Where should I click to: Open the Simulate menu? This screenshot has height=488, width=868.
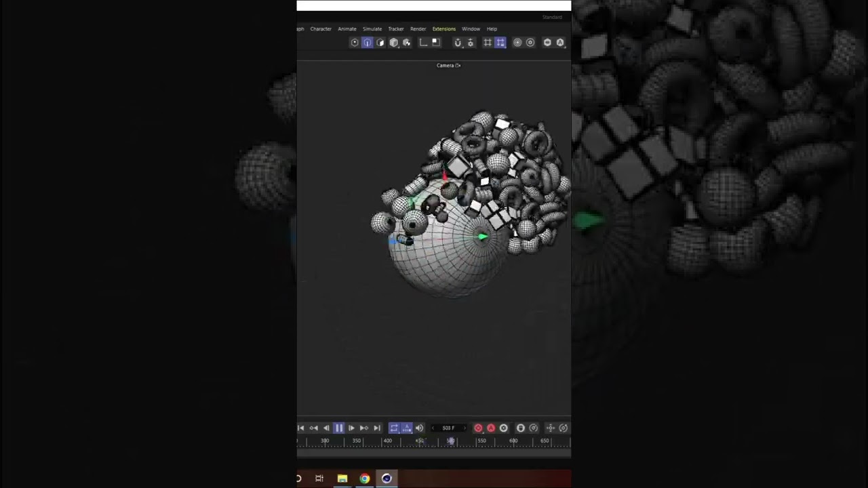(372, 29)
